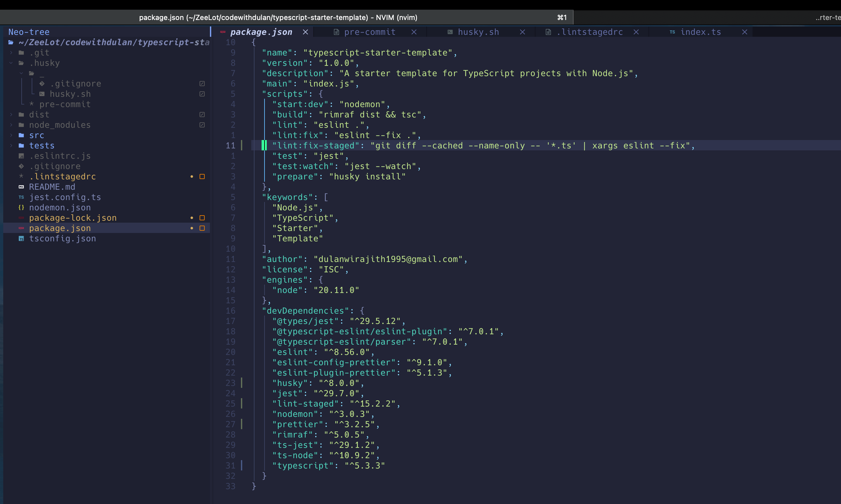The width and height of the screenshot is (841, 504).
Task: Click the npm icon beside package-lock.json
Action: tap(21, 218)
